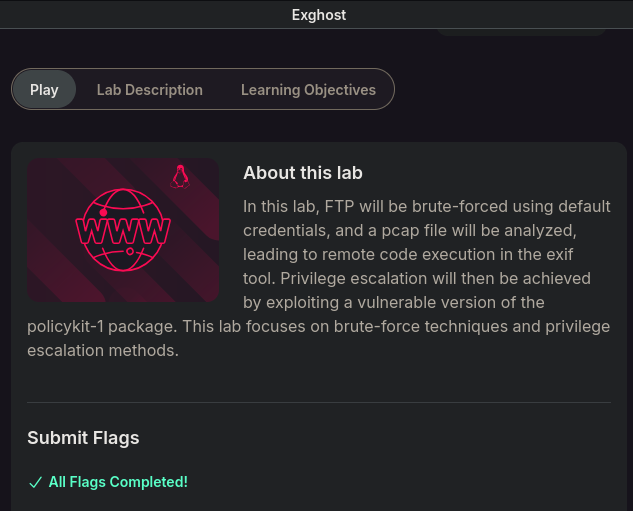Switch to the Play tab
The image size is (633, 511).
click(44, 89)
